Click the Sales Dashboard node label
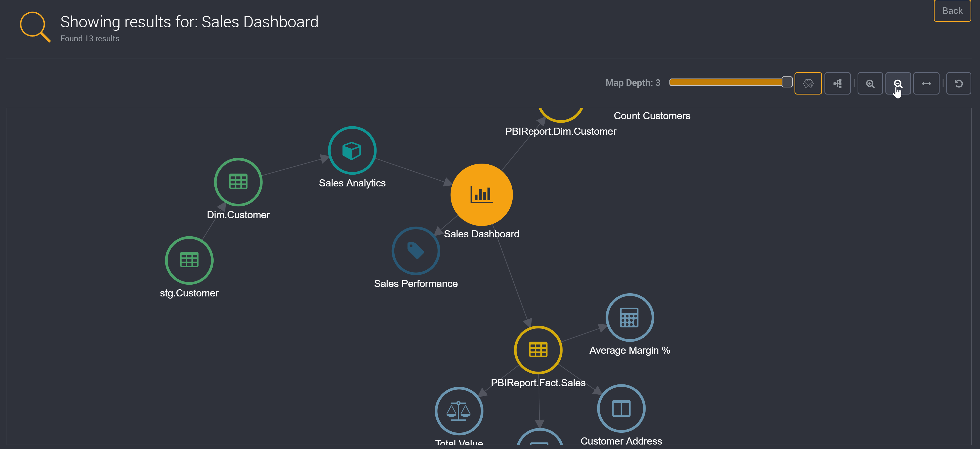This screenshot has height=449, width=980. pyautogui.click(x=482, y=234)
